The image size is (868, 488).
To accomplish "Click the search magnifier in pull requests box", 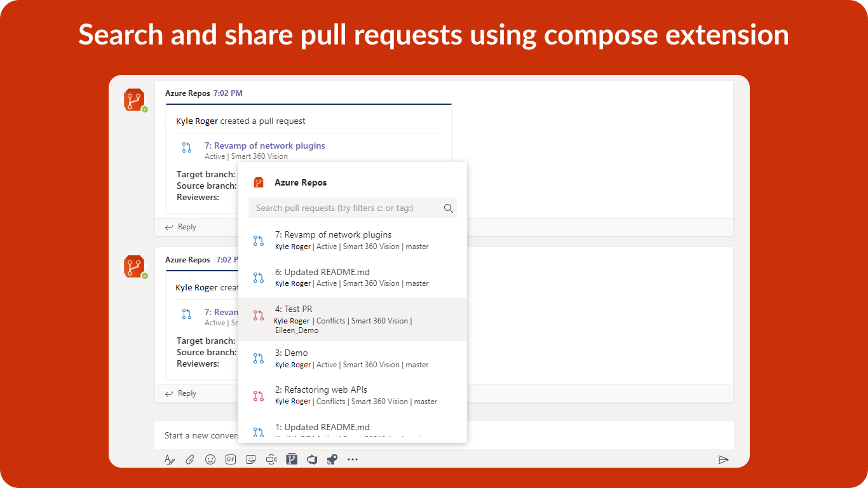I will tap(449, 208).
